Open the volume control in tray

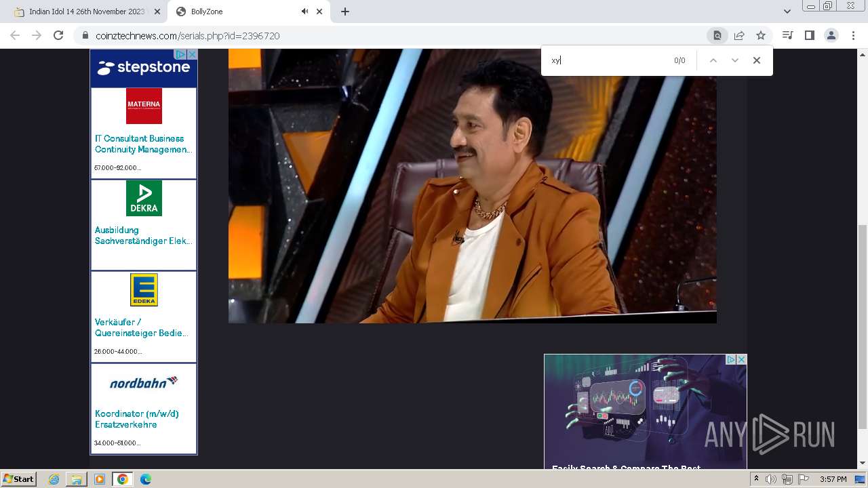pyautogui.click(x=771, y=479)
